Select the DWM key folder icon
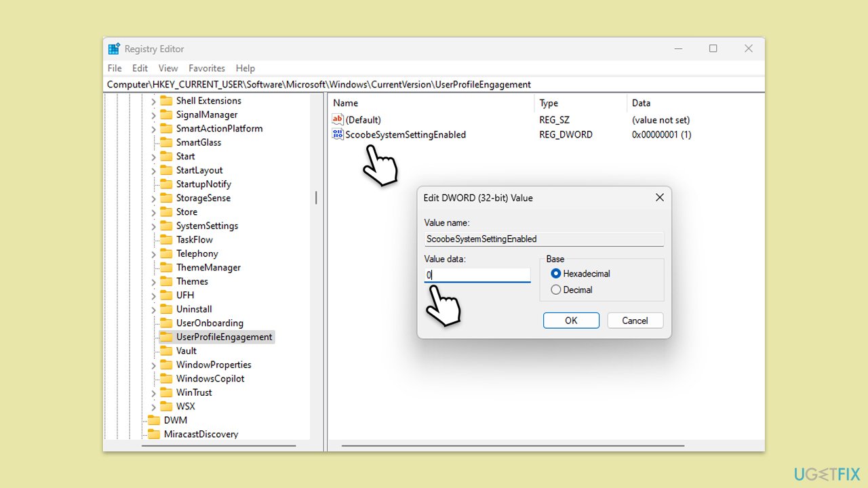The height and width of the screenshot is (488, 868). [154, 420]
